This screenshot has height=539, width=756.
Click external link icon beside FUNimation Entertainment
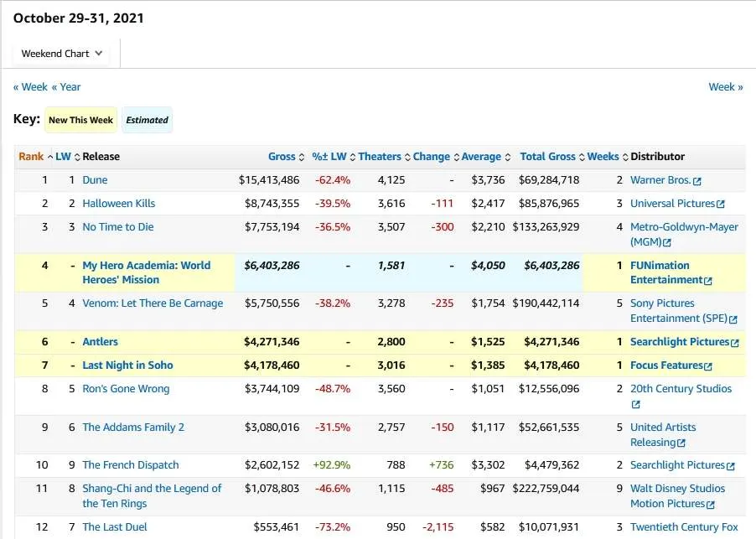point(708,281)
